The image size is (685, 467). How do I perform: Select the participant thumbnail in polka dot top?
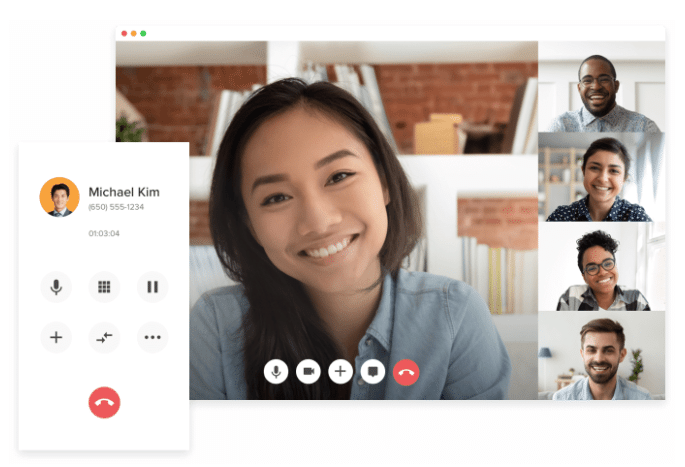600,177
